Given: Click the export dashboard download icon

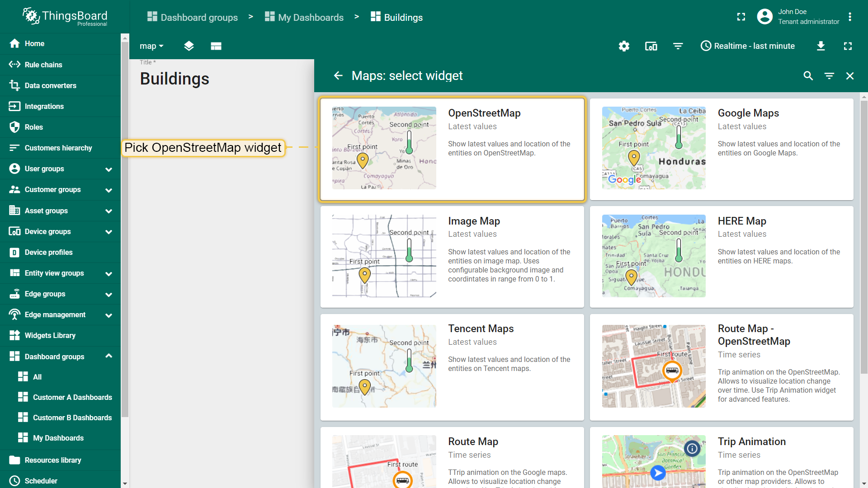Looking at the screenshot, I should point(821,46).
